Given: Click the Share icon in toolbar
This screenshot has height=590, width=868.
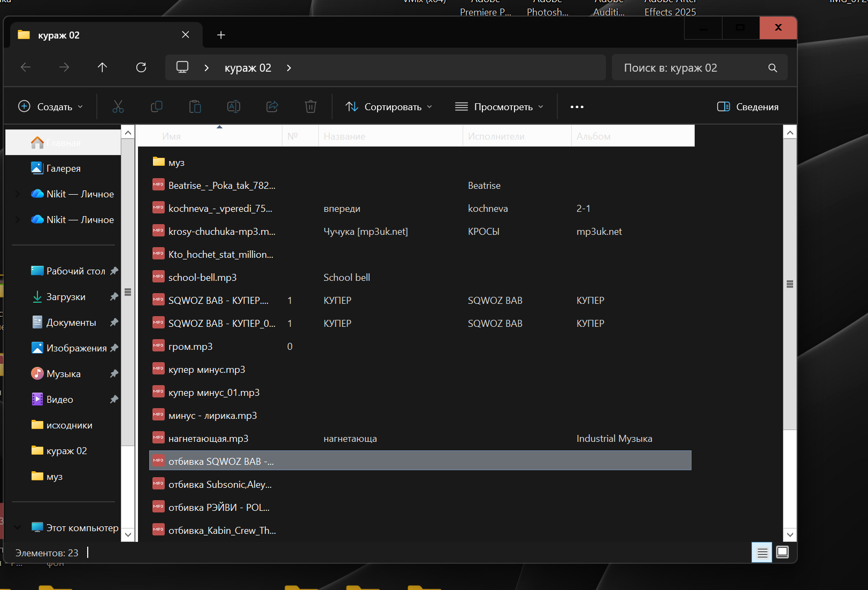Looking at the screenshot, I should pyautogui.click(x=272, y=106).
